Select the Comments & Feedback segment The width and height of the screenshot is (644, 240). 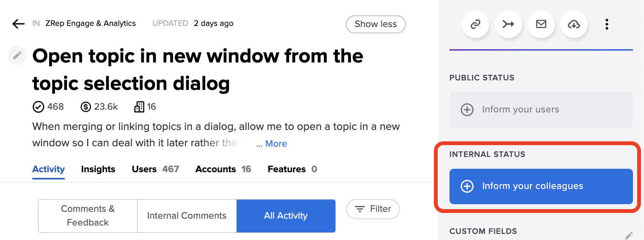(88, 216)
